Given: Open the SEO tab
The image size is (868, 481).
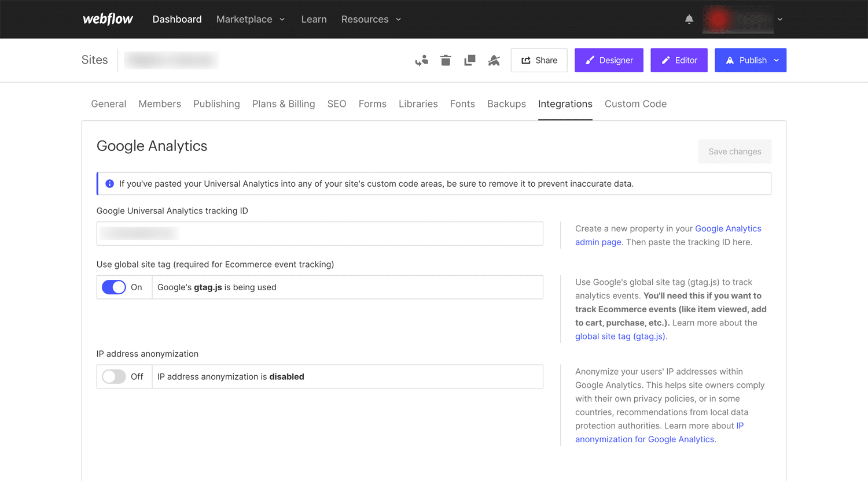Looking at the screenshot, I should tap(337, 104).
